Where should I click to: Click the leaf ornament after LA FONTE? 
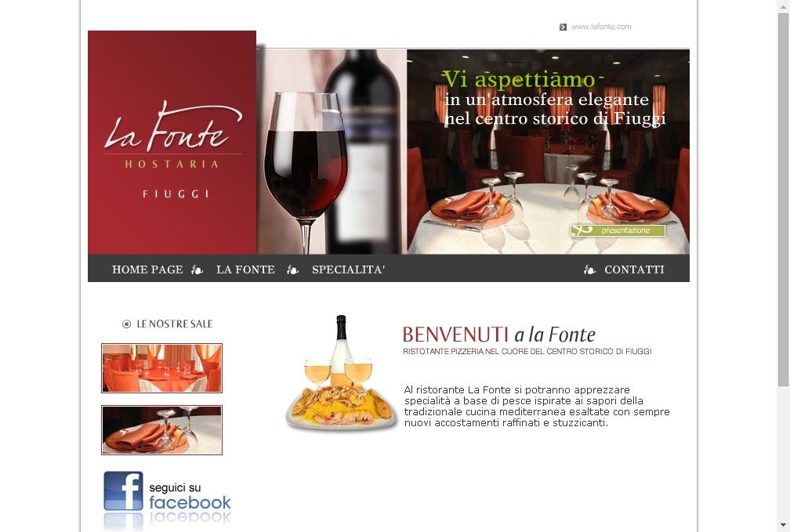pos(293,270)
